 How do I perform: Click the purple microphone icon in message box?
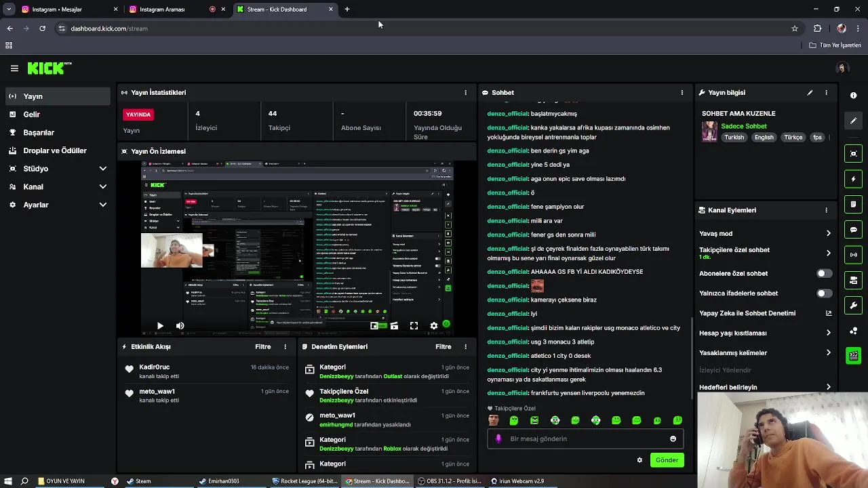[x=498, y=439]
